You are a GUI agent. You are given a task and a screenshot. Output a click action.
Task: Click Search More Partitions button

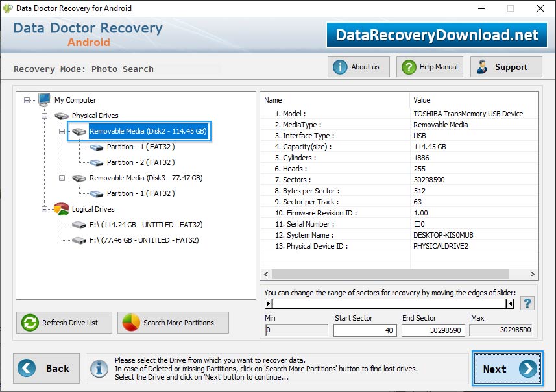tap(173, 323)
